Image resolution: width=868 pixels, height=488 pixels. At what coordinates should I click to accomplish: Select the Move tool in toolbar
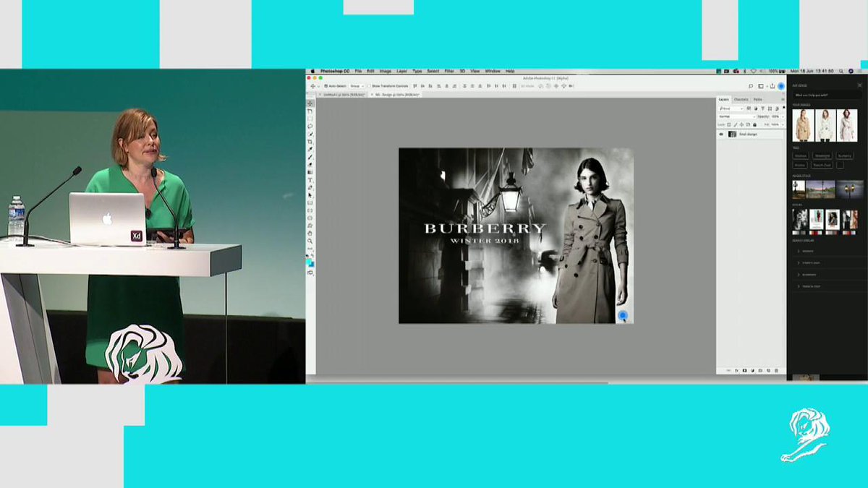coord(310,103)
